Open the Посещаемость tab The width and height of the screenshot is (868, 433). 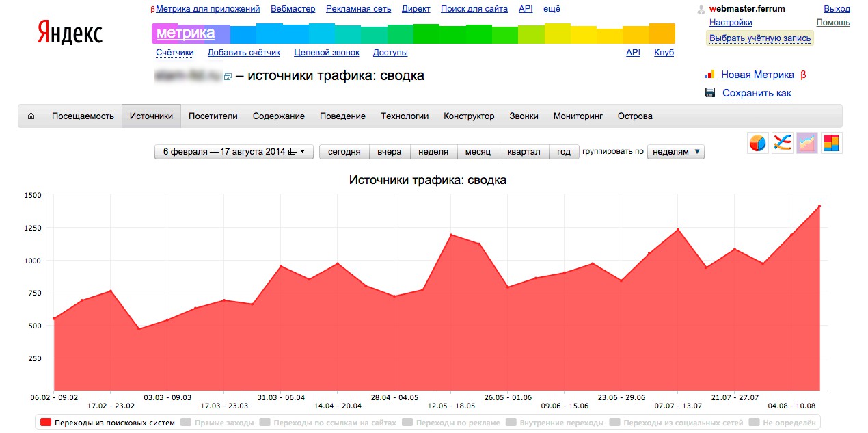[x=83, y=116]
